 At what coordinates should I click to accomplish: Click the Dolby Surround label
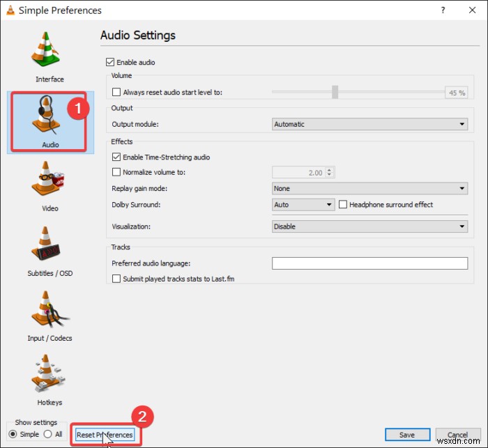click(136, 205)
